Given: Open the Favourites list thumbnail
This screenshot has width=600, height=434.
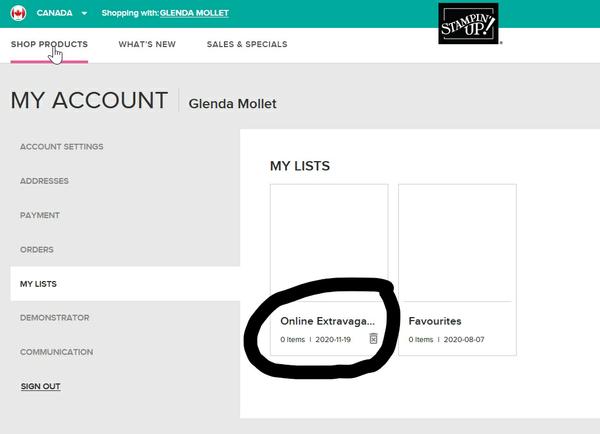Looking at the screenshot, I should (457, 242).
